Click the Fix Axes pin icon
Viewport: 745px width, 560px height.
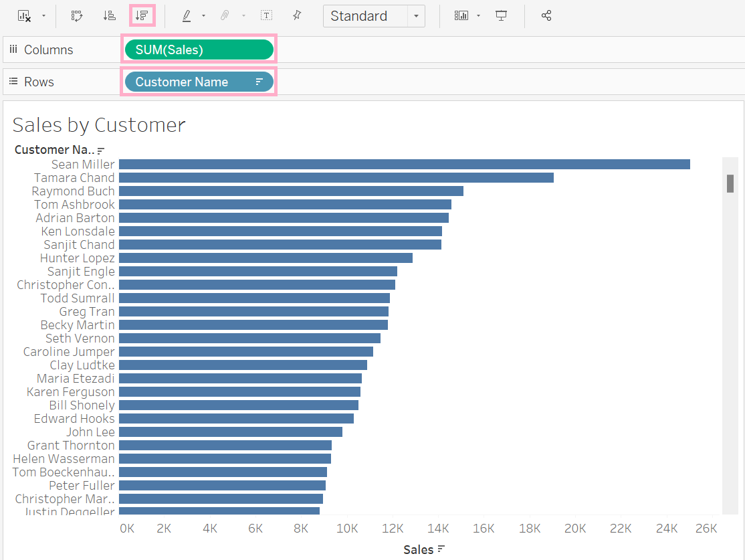(297, 15)
